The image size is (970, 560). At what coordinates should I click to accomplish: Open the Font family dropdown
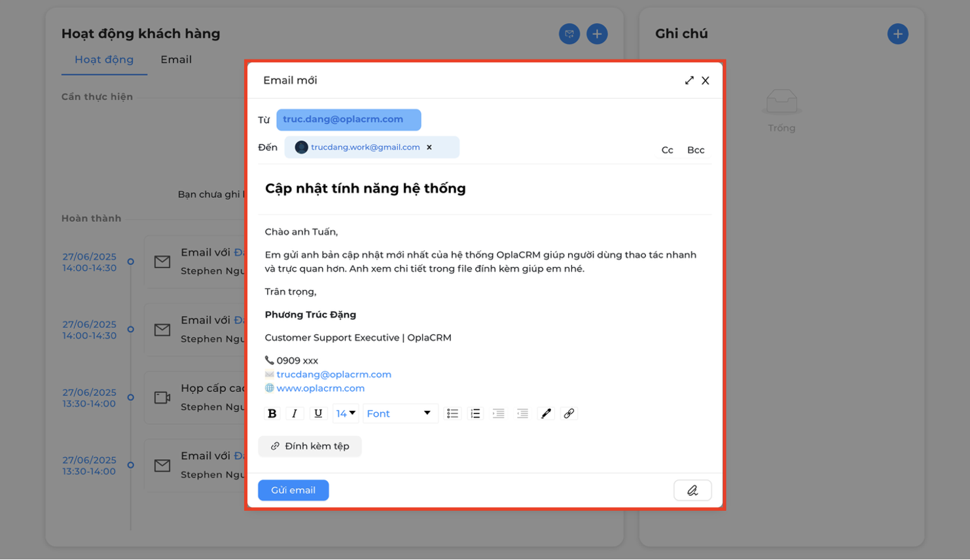click(400, 413)
